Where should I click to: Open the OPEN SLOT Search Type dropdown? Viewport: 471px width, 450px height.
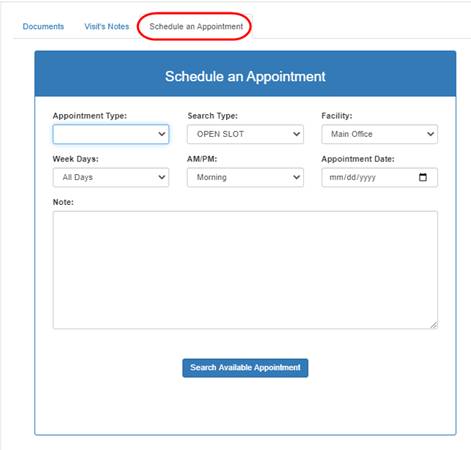point(245,134)
